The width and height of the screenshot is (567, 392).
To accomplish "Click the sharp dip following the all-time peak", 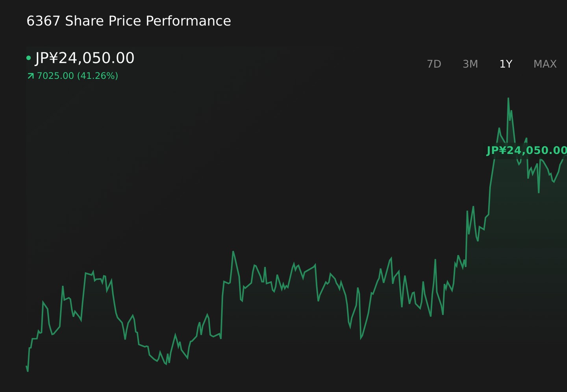I will pyautogui.click(x=539, y=192).
